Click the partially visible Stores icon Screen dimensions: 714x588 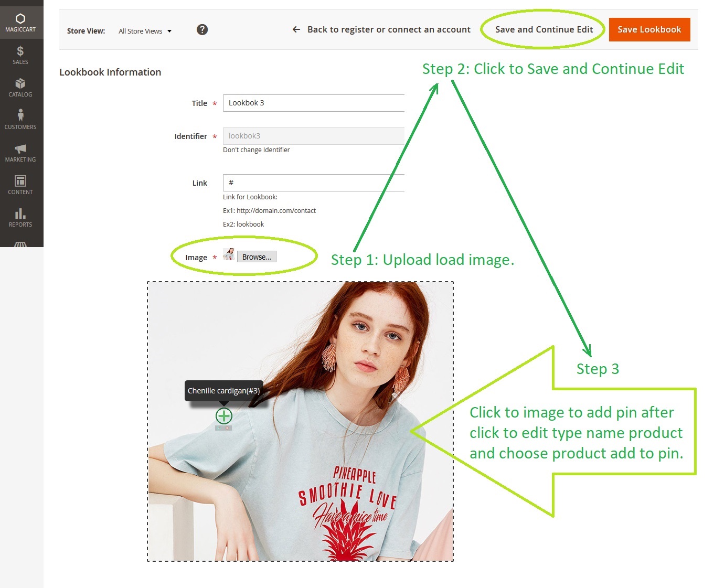[20, 244]
